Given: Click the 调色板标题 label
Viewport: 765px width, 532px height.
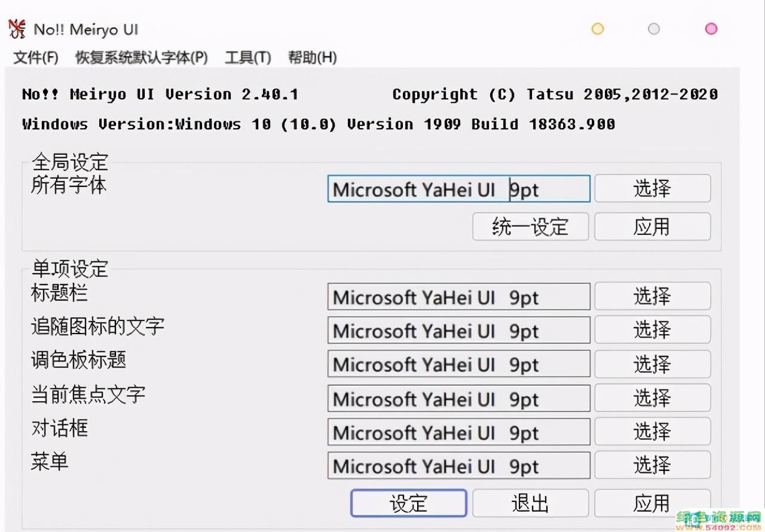Looking at the screenshot, I should 78,360.
